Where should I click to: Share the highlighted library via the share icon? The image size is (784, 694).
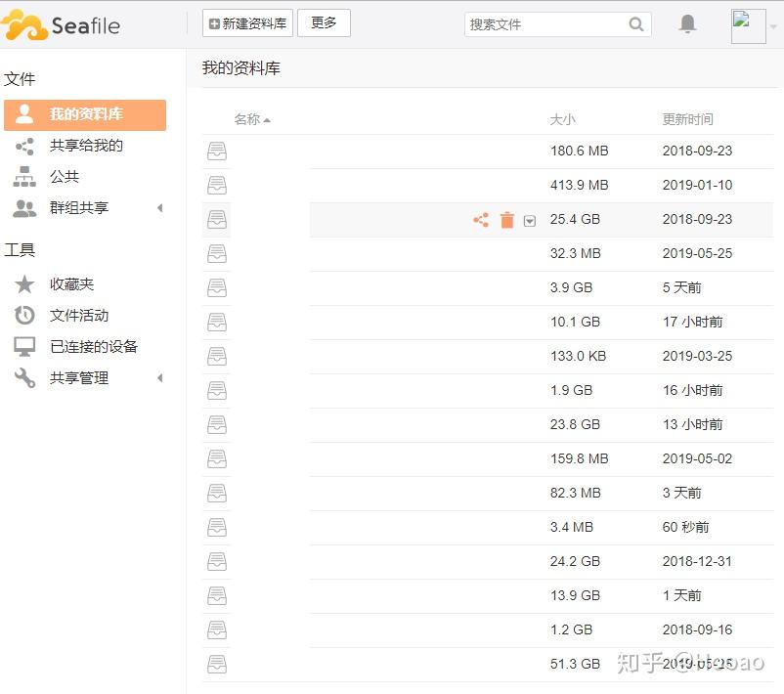pos(480,220)
